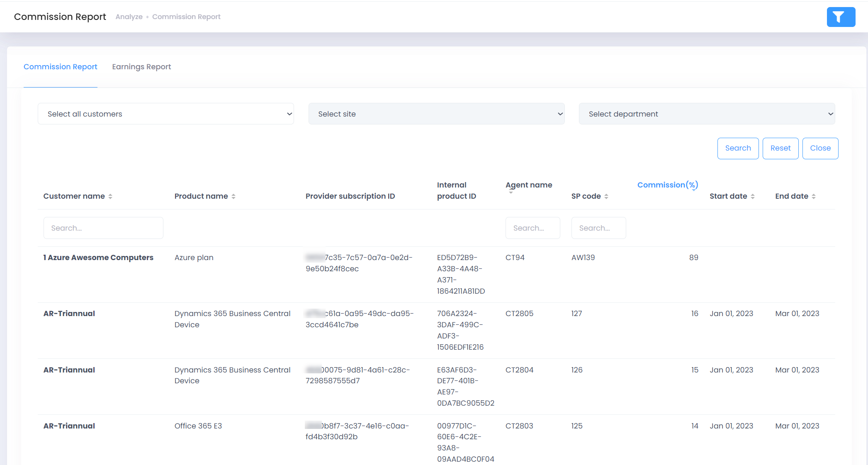Focus the Agent name search field
The image size is (868, 465).
coord(532,228)
